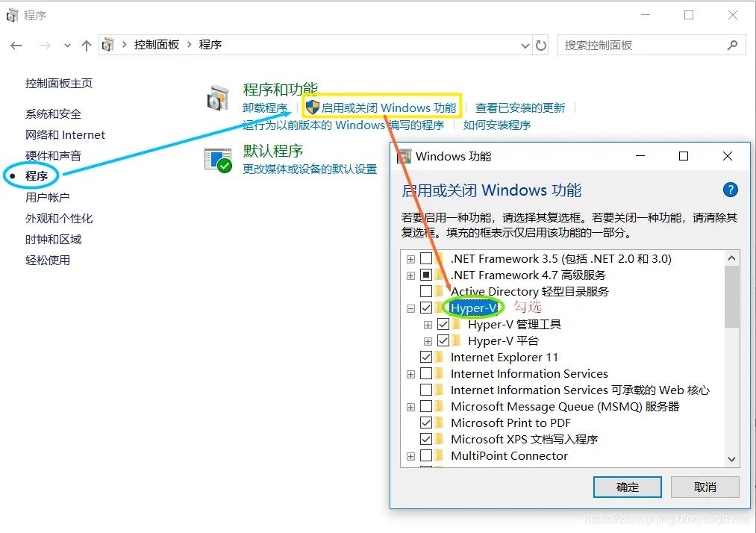Expand MultiPoint Connector node
This screenshot has height=533, width=756.
[410, 456]
